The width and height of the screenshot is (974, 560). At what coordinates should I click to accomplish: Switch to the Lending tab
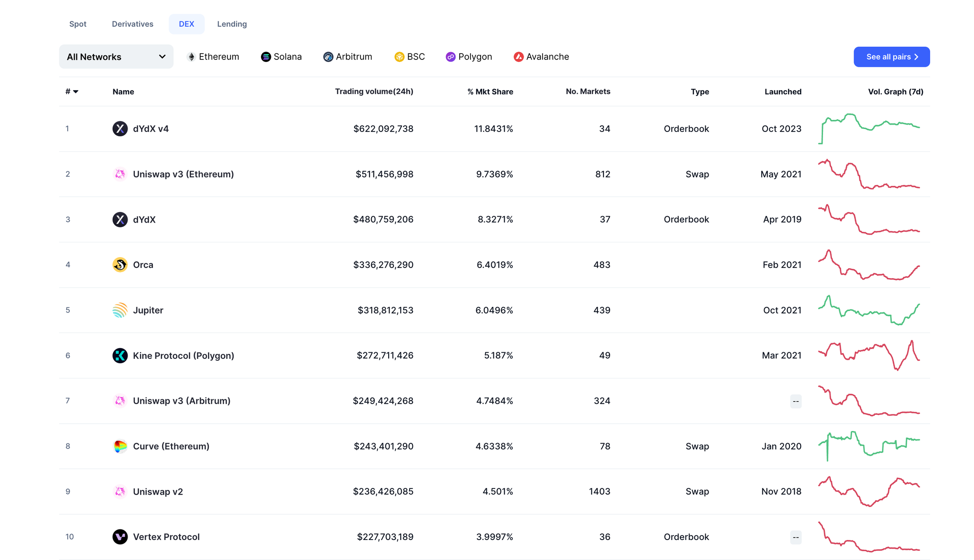[232, 24]
